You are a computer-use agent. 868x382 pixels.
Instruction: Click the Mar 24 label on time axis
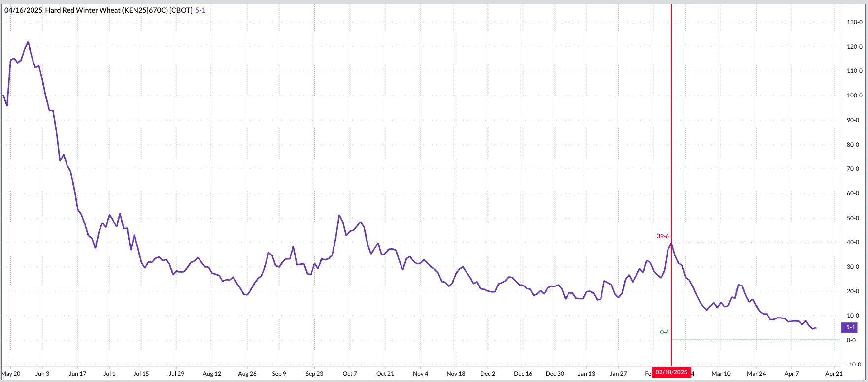coord(756,374)
